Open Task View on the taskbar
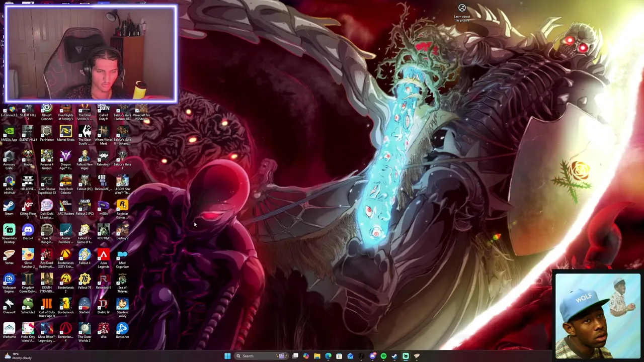 click(295, 356)
